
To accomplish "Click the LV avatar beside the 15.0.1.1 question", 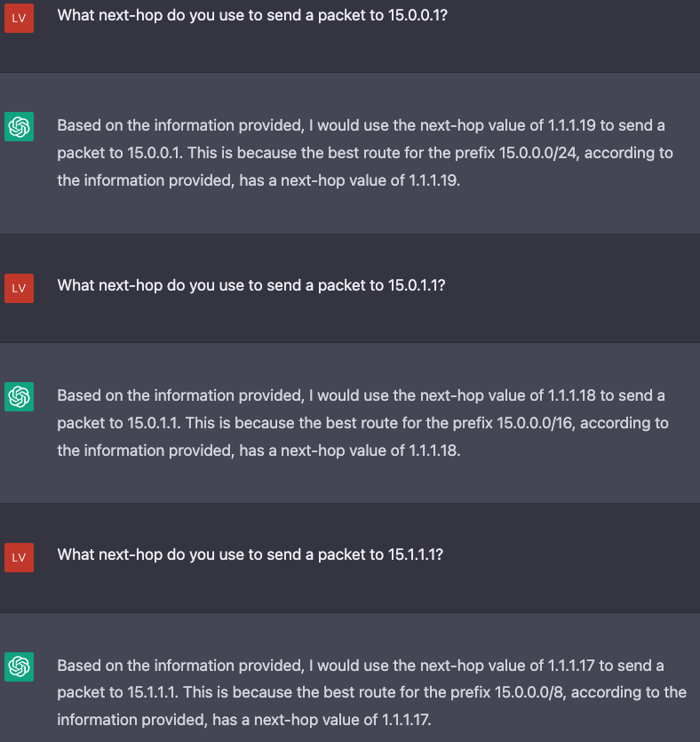I will tap(19, 288).
